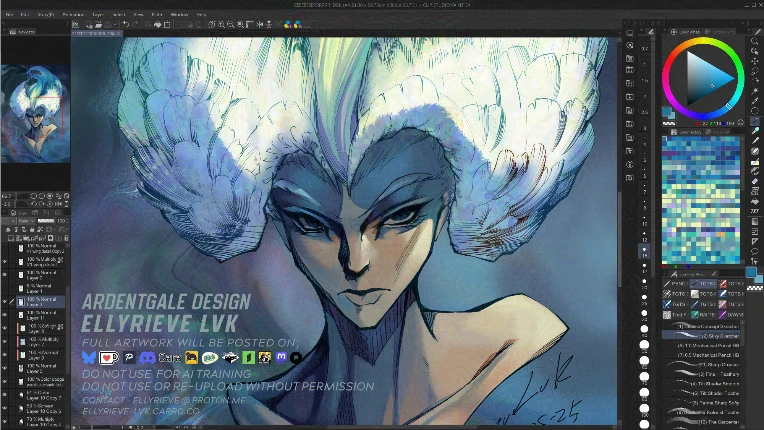Click the Navigator zoom in button
The width and height of the screenshot is (764, 430).
pyautogui.click(x=42, y=196)
